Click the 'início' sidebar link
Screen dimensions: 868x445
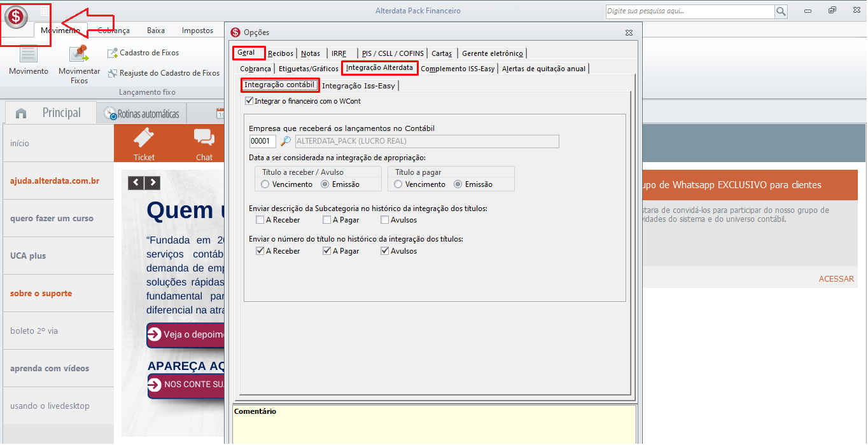(20, 144)
